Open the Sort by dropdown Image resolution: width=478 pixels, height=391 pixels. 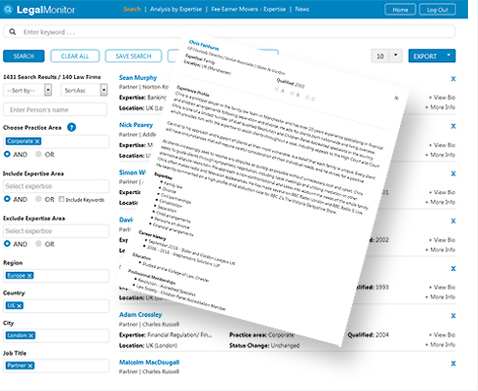pyautogui.click(x=28, y=90)
